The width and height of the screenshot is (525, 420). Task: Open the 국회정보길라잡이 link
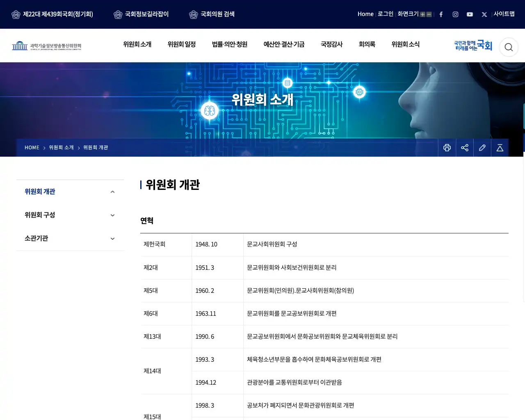(141, 14)
